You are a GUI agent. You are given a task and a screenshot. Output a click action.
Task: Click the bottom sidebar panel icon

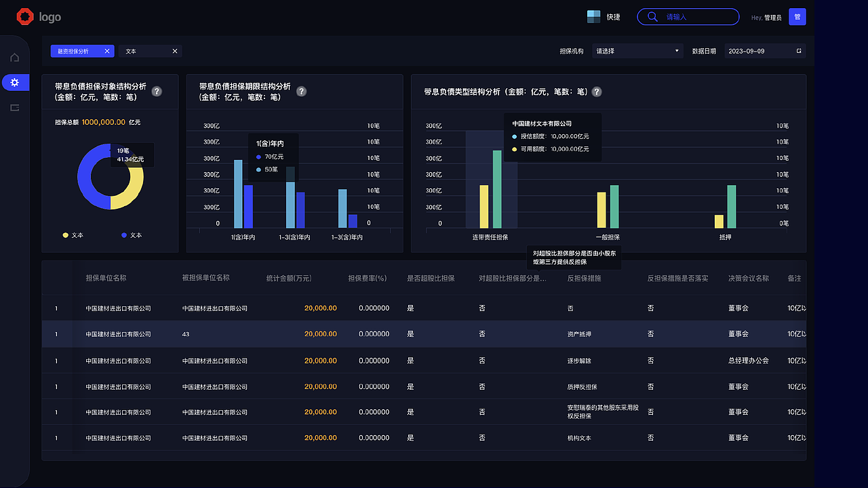pyautogui.click(x=14, y=107)
